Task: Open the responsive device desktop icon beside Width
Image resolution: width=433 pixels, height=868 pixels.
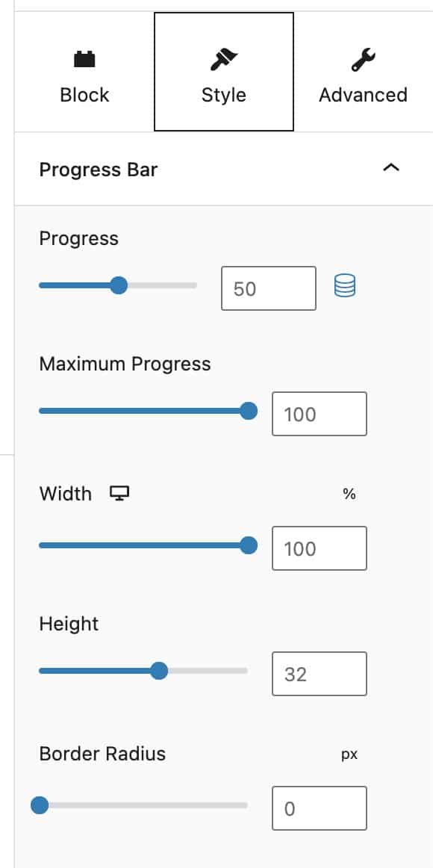Action: (x=119, y=493)
